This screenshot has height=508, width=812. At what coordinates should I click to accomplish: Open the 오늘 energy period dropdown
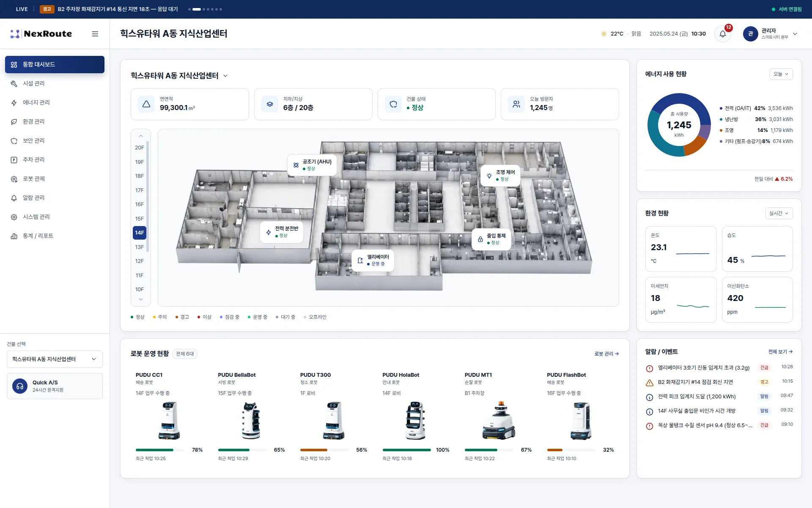click(781, 74)
